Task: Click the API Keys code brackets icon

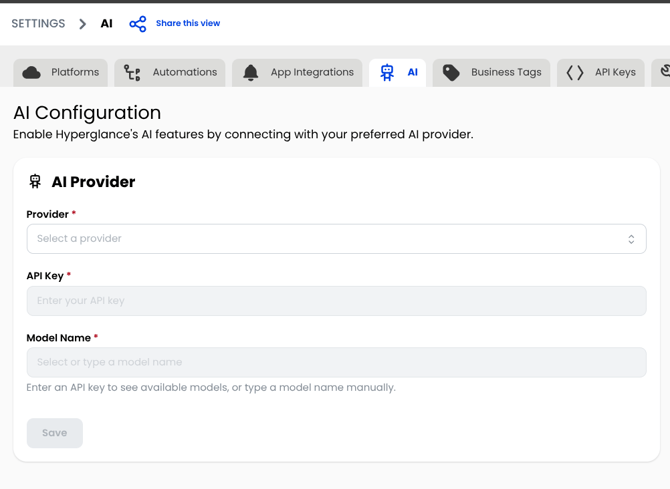Action: click(575, 73)
